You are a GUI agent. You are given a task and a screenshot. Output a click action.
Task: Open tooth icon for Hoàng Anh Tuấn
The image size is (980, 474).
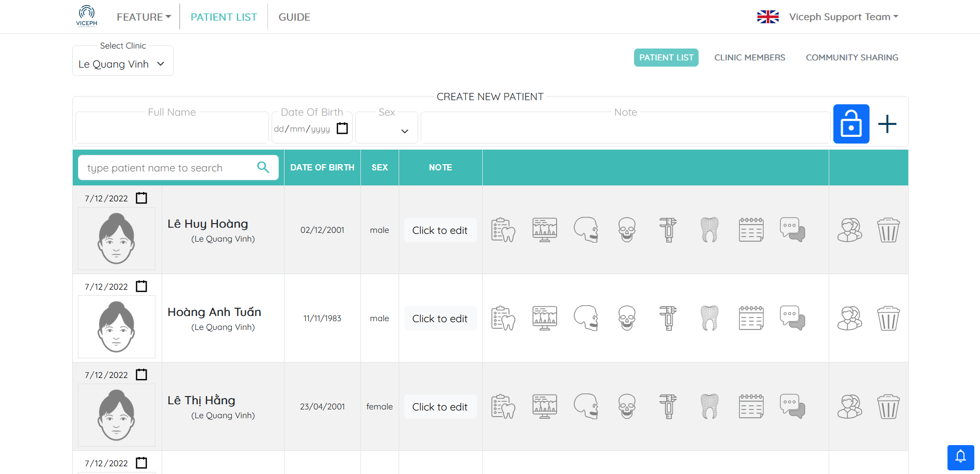[x=709, y=318]
